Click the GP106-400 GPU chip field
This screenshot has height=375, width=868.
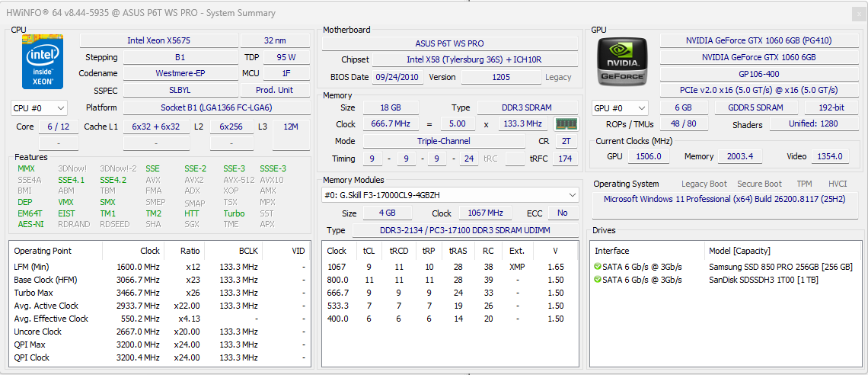point(758,74)
